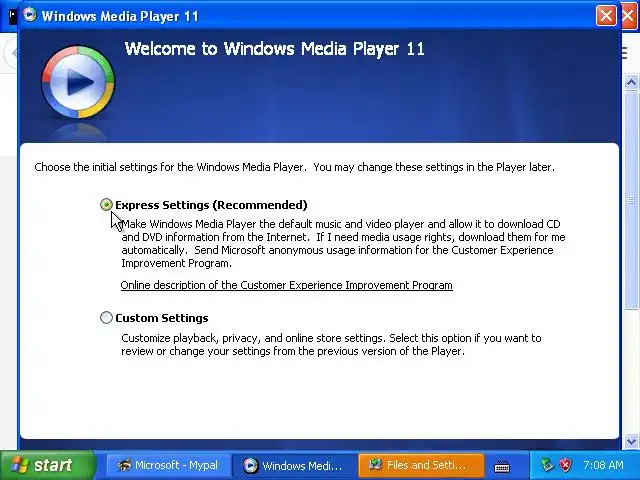Click the background window scrollbar thumb
Screen dimensions: 640x480
coord(631,200)
